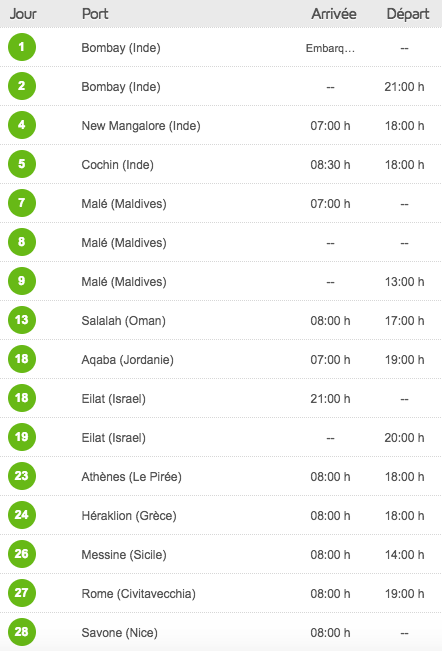Image resolution: width=442 pixels, height=651 pixels.
Task: Click the day 13 green badge
Action: coord(22,320)
